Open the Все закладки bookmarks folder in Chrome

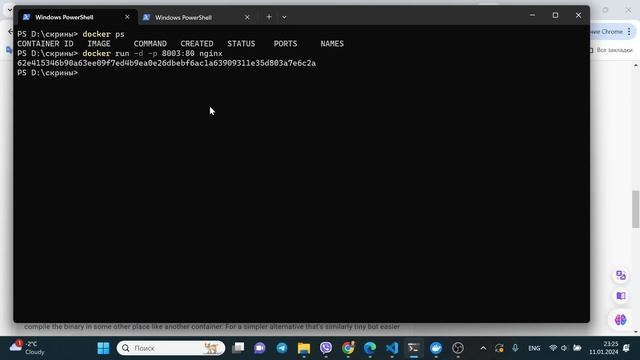pos(611,50)
